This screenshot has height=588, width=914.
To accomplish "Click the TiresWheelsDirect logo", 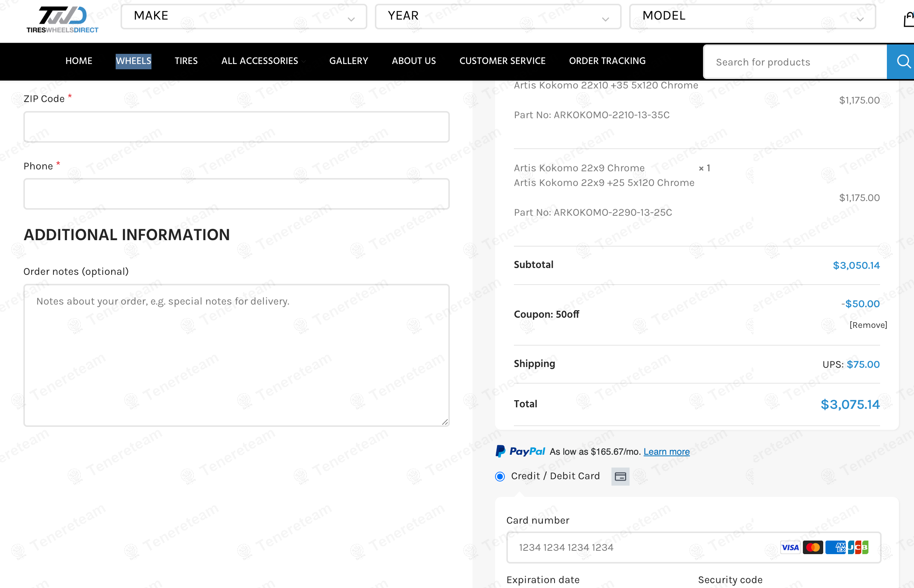I will (62, 19).
